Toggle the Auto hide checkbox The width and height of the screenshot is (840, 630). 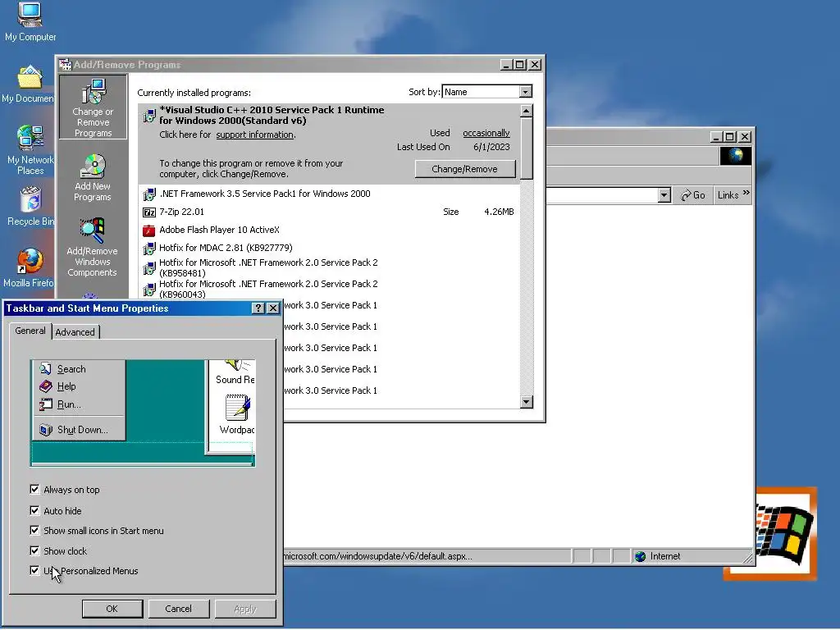click(34, 510)
